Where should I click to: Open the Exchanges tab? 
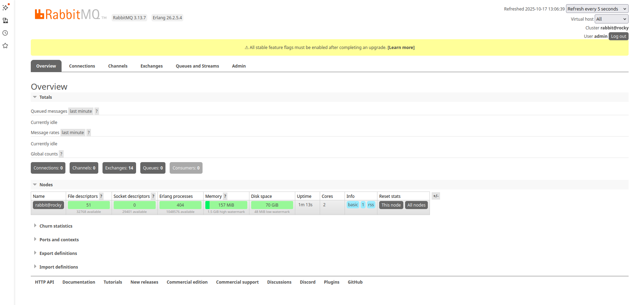coord(151,66)
